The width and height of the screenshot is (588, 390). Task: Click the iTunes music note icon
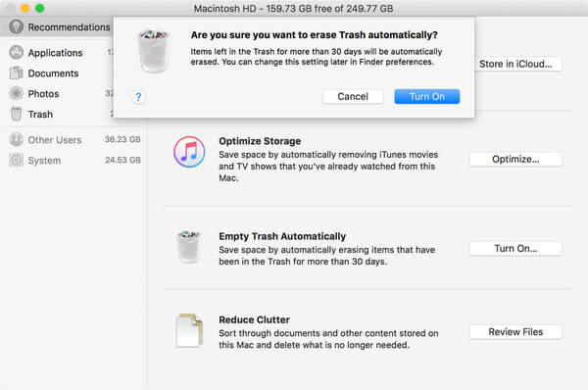coord(189,152)
